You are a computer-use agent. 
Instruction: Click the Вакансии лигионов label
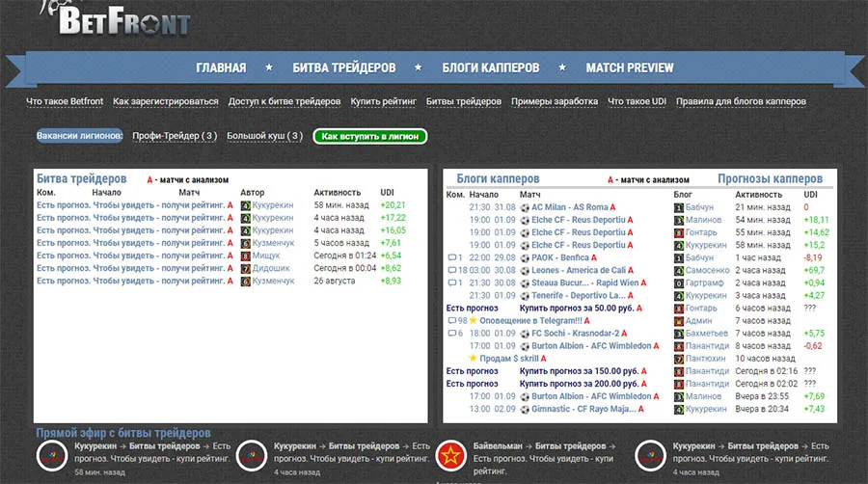[x=80, y=136]
